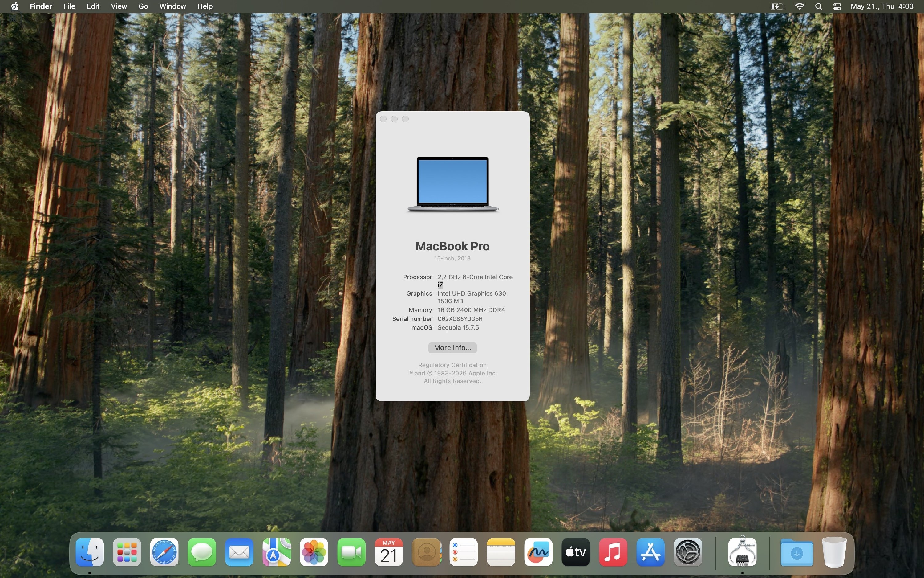Open the Wi-Fi menu bar icon

[800, 6]
